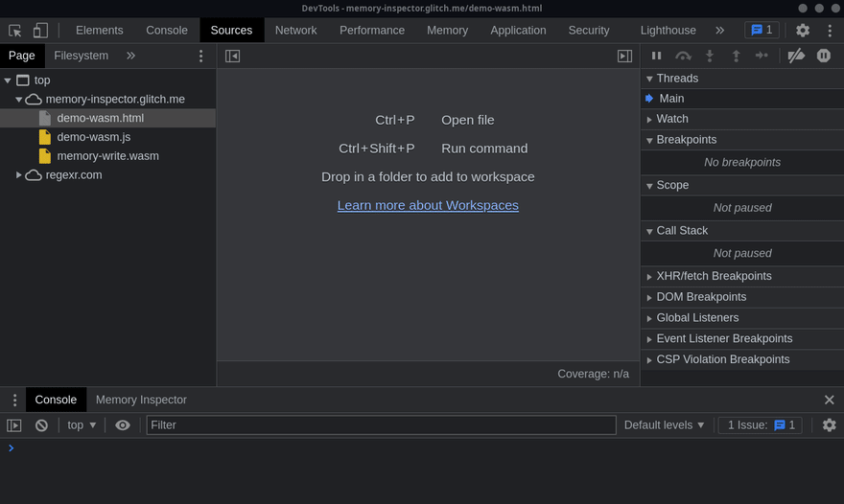Expand the regexr.com domain node
Screen dimensions: 844x504
[x=18, y=174]
